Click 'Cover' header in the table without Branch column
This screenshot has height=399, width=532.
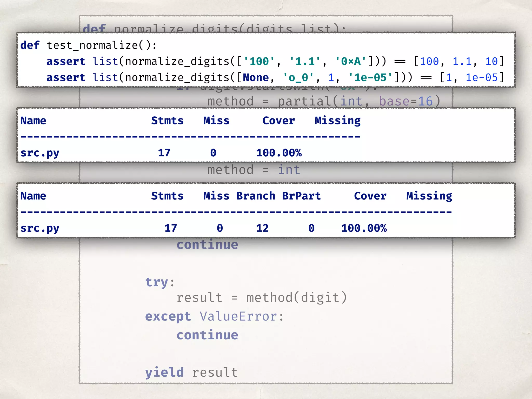tap(278, 121)
